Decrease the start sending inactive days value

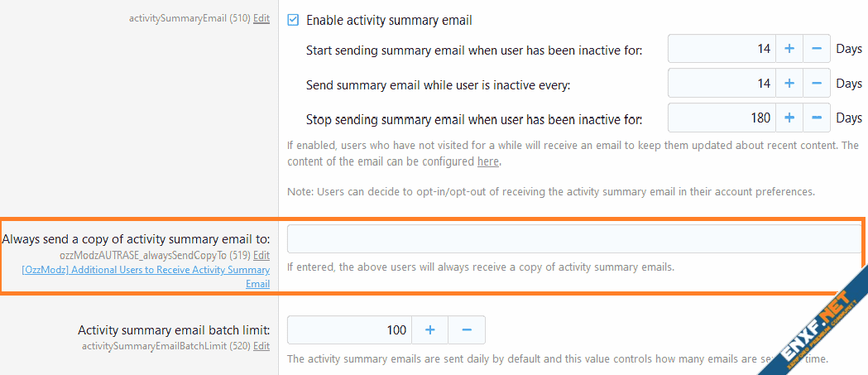[816, 49]
